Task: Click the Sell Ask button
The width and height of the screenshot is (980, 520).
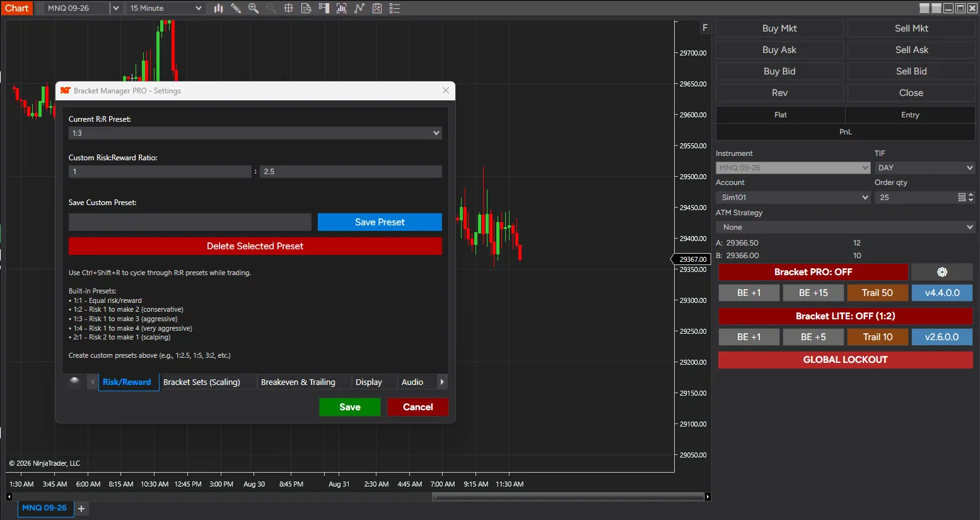Action: click(x=911, y=50)
